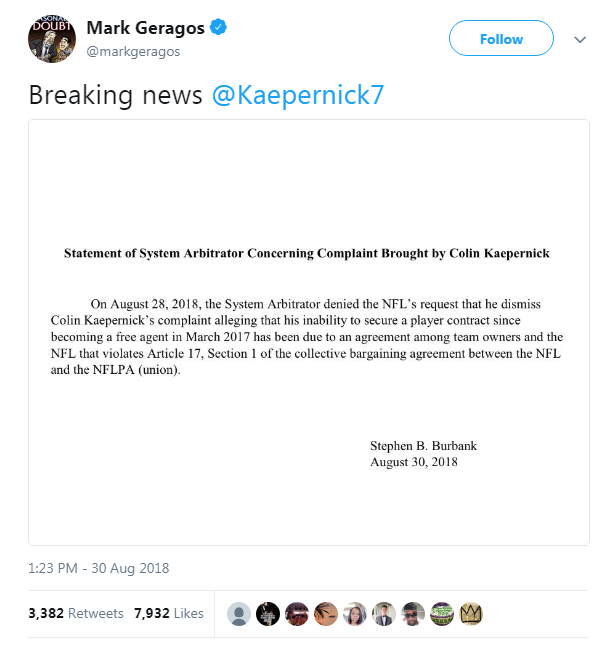Image resolution: width=604 pixels, height=650 pixels.
Task: View the 3,382 Retweets list
Action: [76, 613]
